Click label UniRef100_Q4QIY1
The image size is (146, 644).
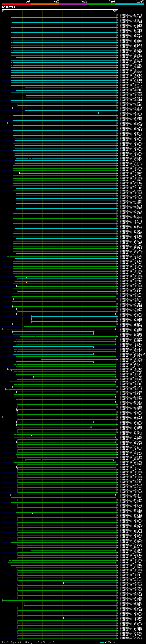point(131,543)
